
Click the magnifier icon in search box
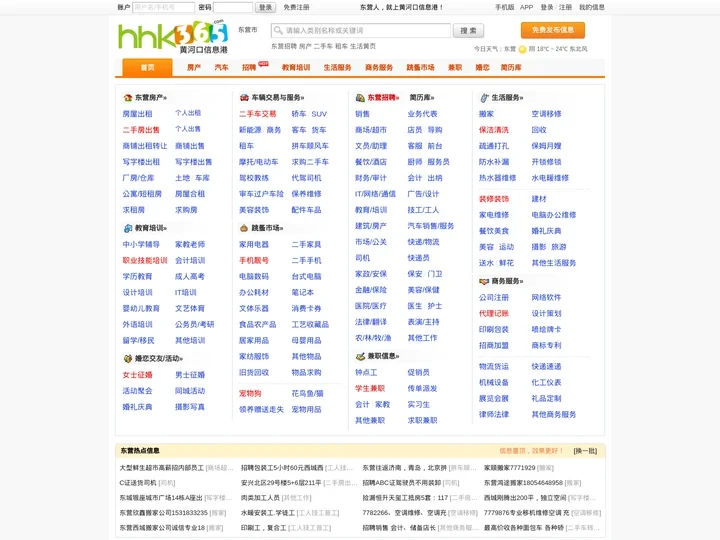point(278,31)
